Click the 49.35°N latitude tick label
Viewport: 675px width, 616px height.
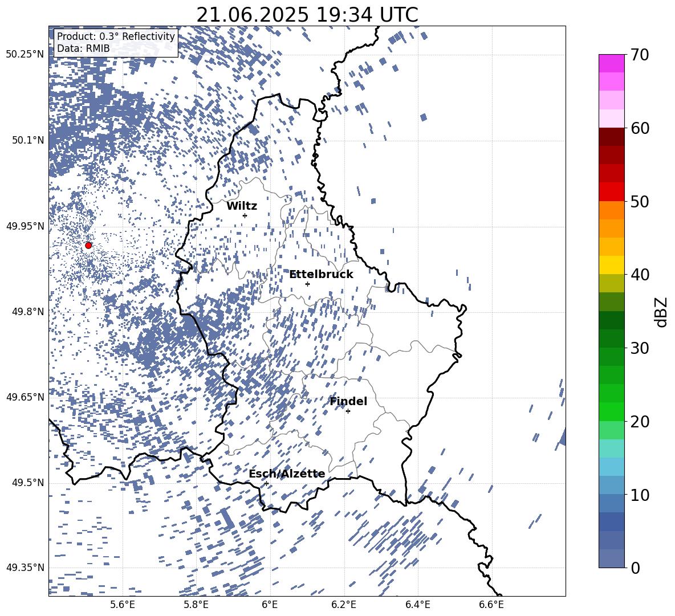click(x=25, y=568)
